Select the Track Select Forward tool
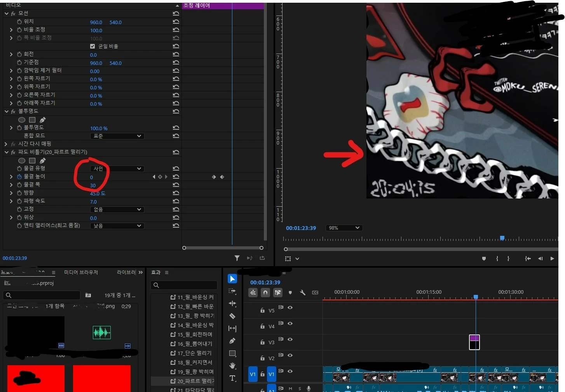 (x=232, y=291)
